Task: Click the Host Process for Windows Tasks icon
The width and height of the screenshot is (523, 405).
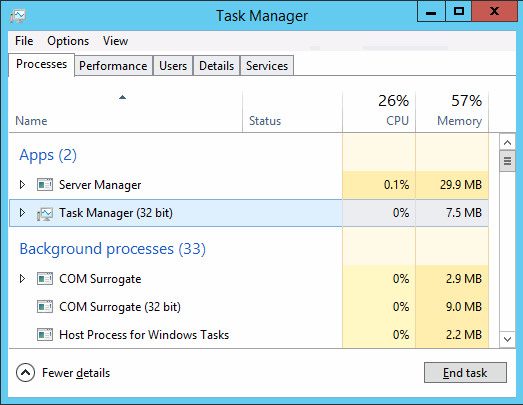Action: click(45, 335)
